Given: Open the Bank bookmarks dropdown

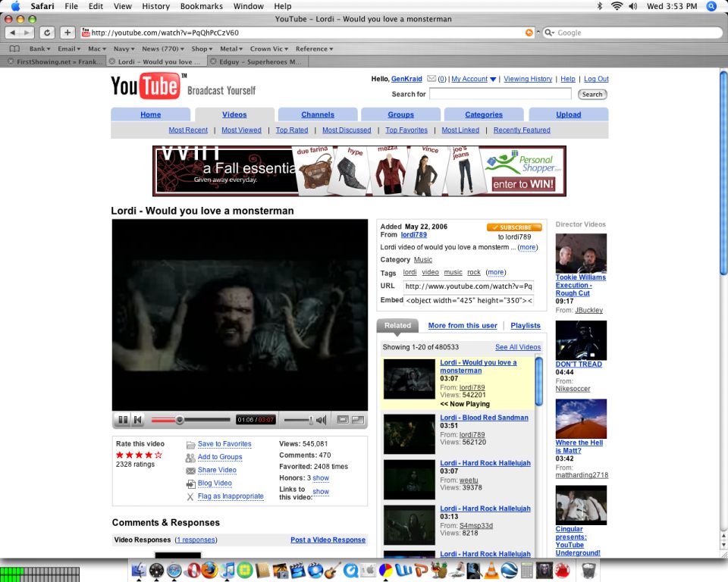Looking at the screenshot, I should tap(39, 48).
